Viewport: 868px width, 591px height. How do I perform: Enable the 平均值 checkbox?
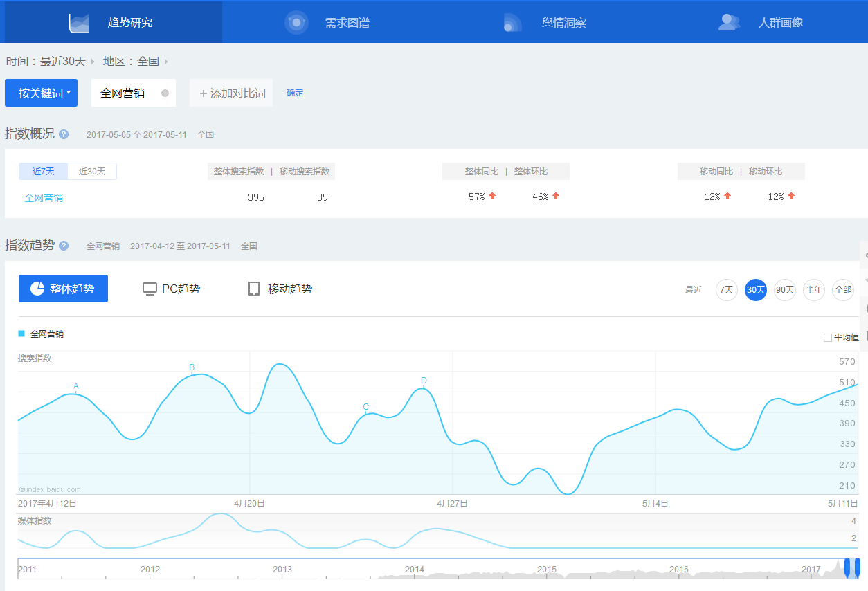coord(828,338)
